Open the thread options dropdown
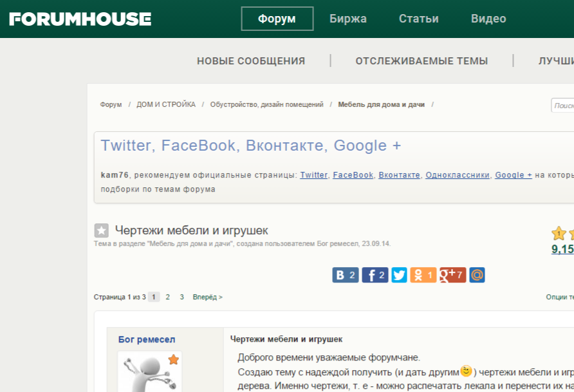The image size is (574, 392). pos(560,297)
